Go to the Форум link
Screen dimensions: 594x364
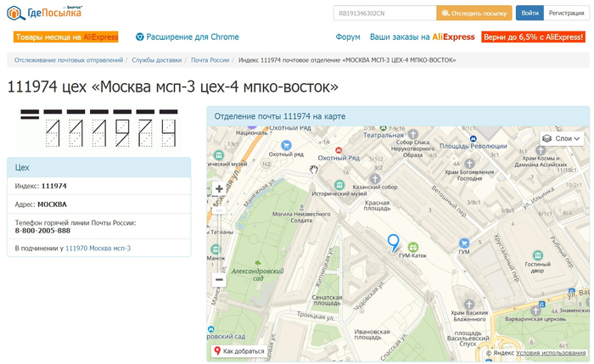coord(348,36)
